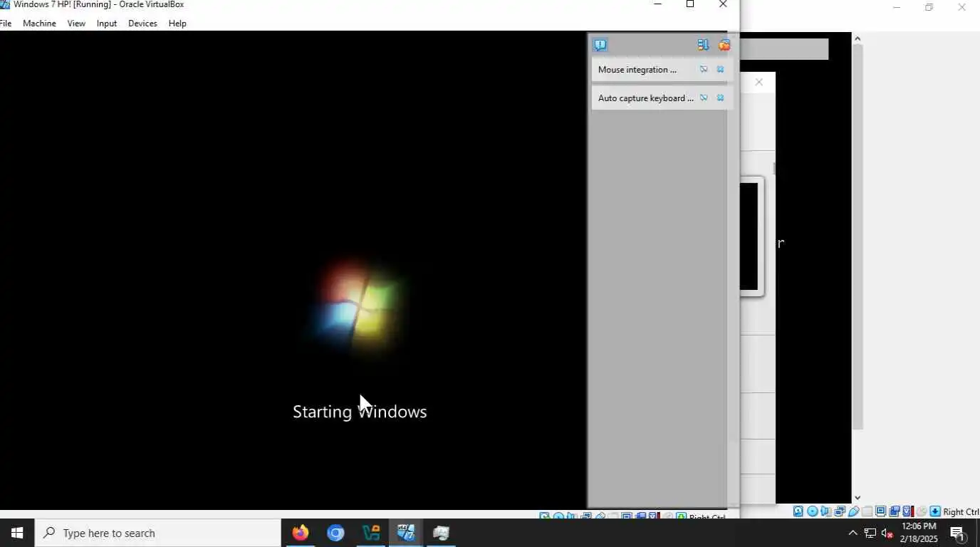
Task: Dismiss the Auto capture keyboard notification with blue X
Action: 720,98
